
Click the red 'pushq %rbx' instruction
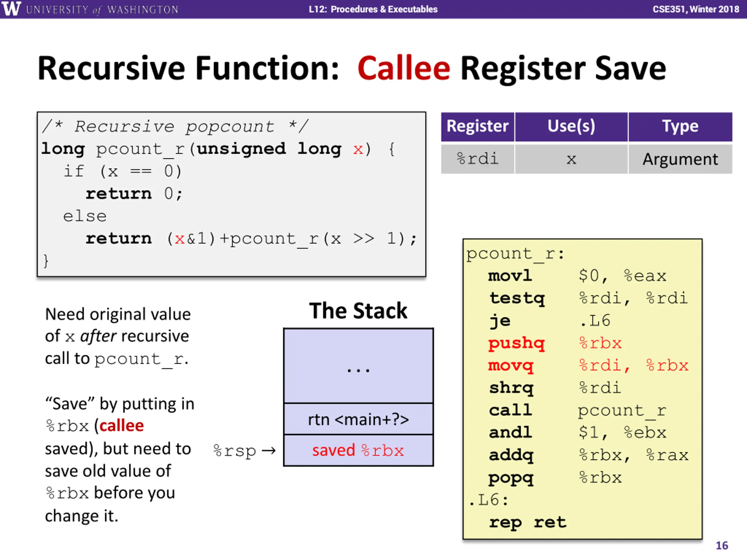[x=555, y=343]
